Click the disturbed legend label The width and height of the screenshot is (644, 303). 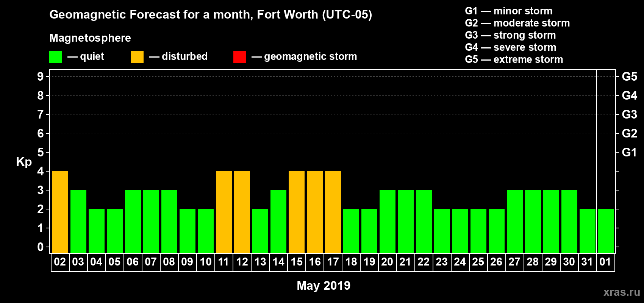pos(184,56)
